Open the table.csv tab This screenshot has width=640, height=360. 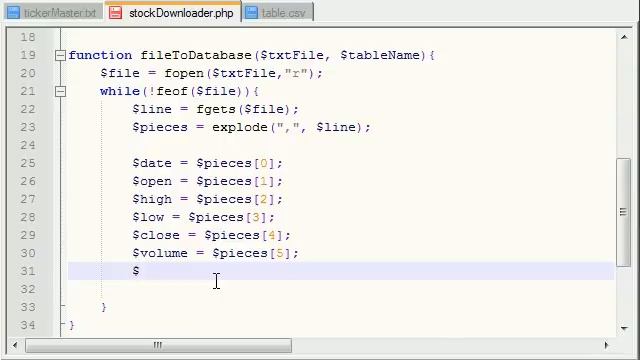pyautogui.click(x=278, y=13)
